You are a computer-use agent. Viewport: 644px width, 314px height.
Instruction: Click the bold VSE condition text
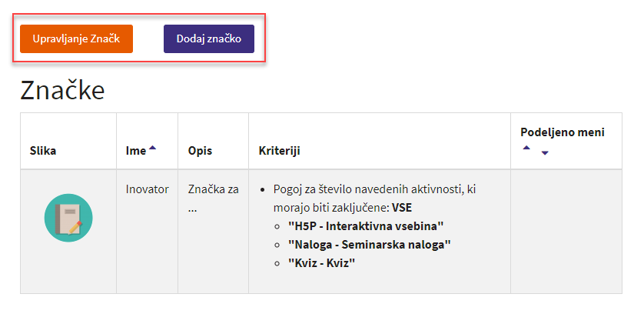(x=402, y=208)
